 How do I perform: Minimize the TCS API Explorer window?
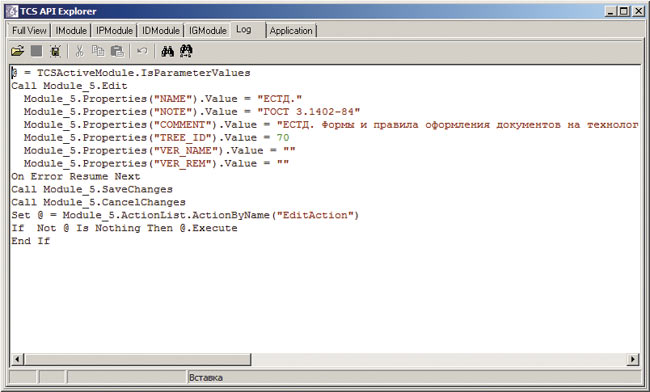coord(610,11)
